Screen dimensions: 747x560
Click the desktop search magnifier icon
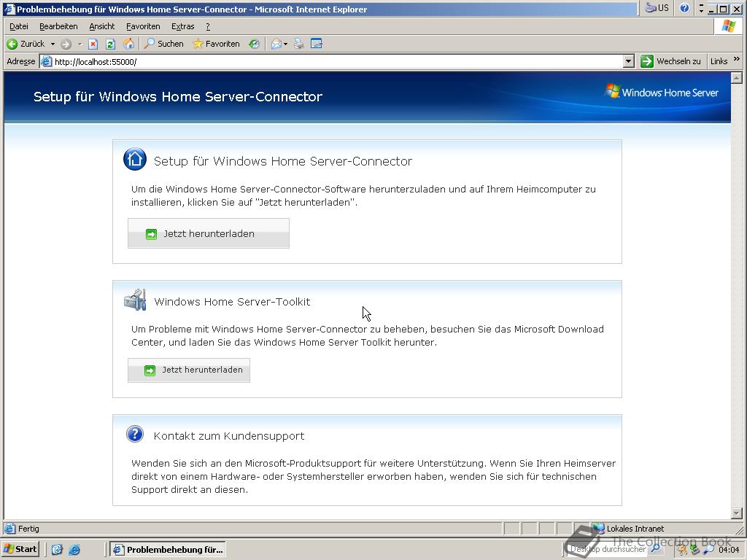click(655, 549)
